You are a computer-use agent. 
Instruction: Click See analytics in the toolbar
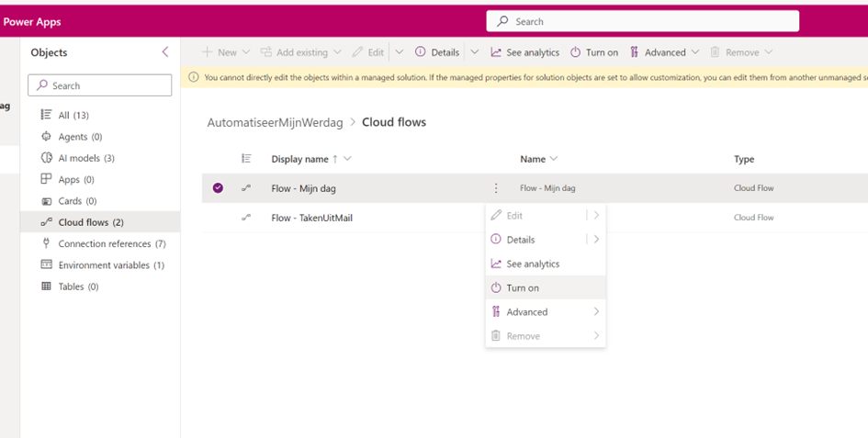tap(524, 52)
